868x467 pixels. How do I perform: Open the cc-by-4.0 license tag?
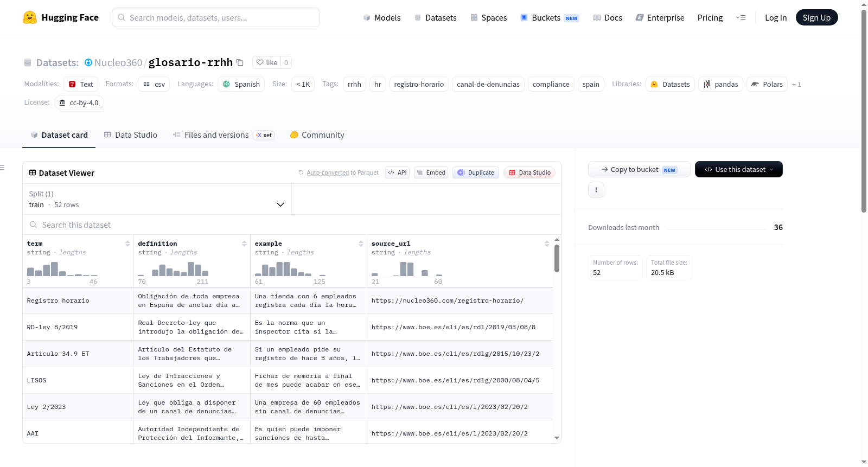tap(79, 103)
